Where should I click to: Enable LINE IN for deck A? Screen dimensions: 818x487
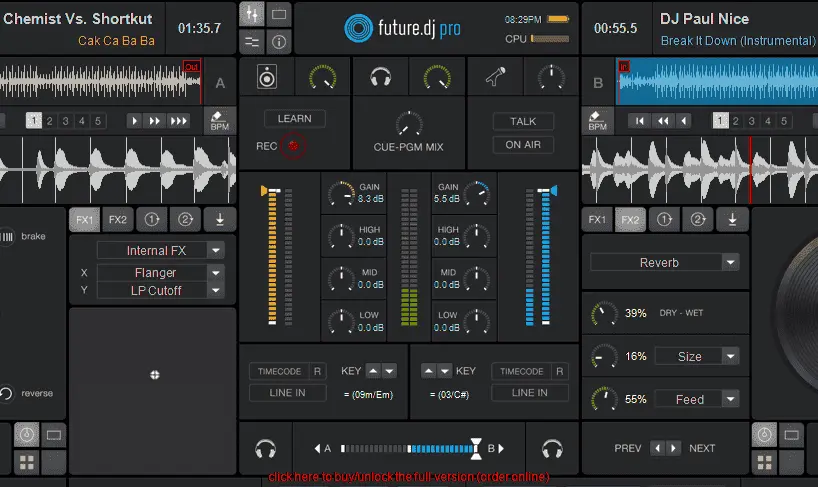click(287, 393)
